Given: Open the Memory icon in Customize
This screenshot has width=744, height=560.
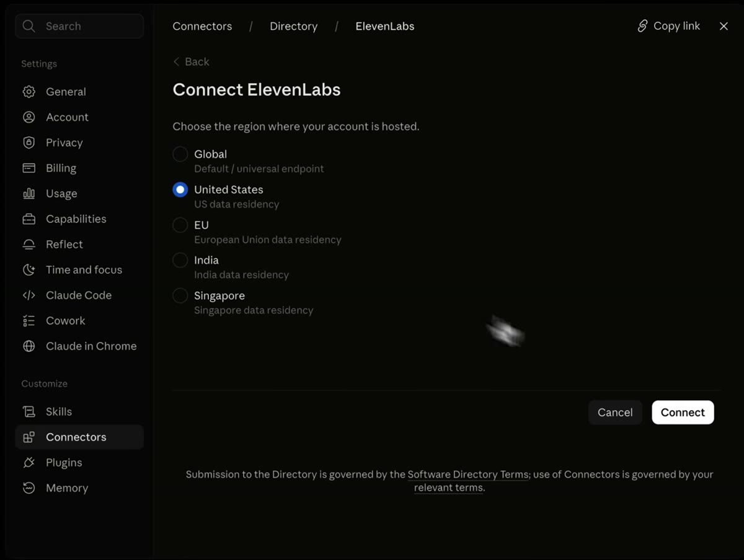Looking at the screenshot, I should 29,488.
